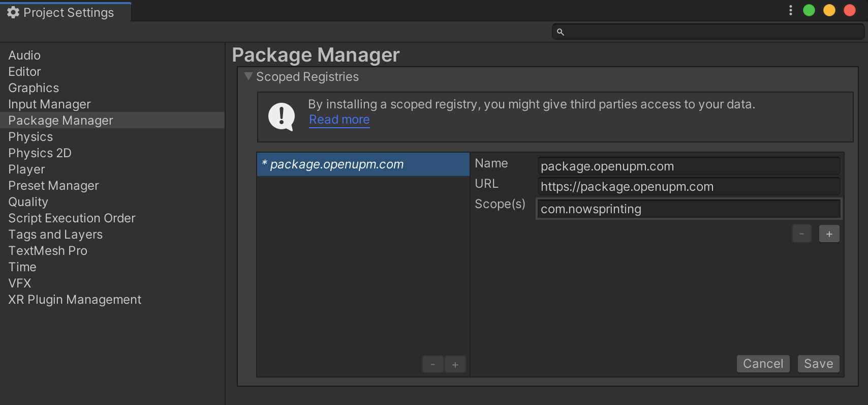Viewport: 868px width, 405px height.
Task: Add scope with plus button
Action: (829, 234)
